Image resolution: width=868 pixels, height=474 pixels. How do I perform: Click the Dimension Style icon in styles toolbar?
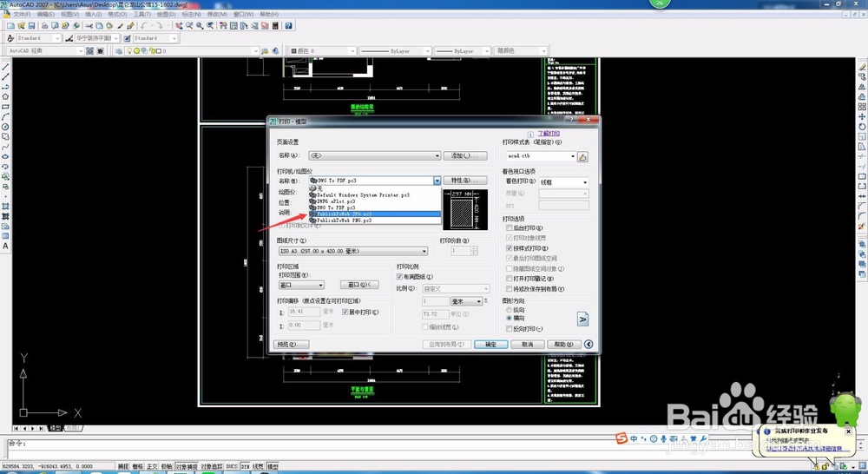(x=69, y=38)
